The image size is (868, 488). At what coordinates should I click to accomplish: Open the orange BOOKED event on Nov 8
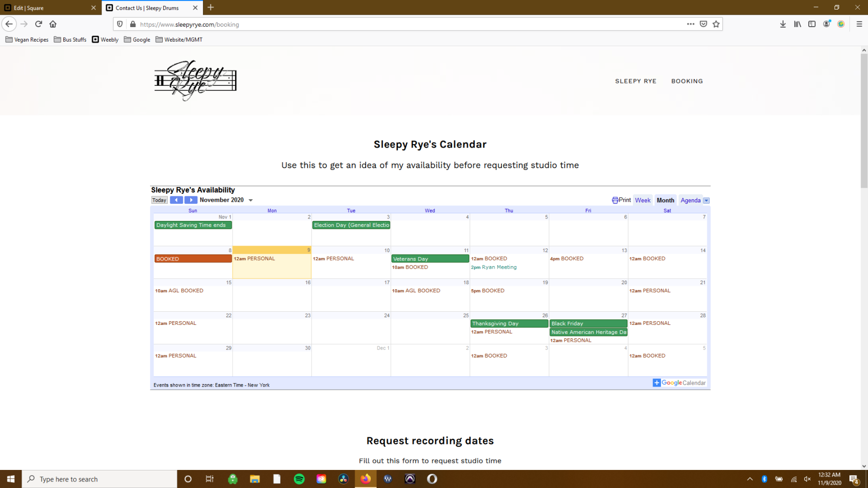point(193,259)
